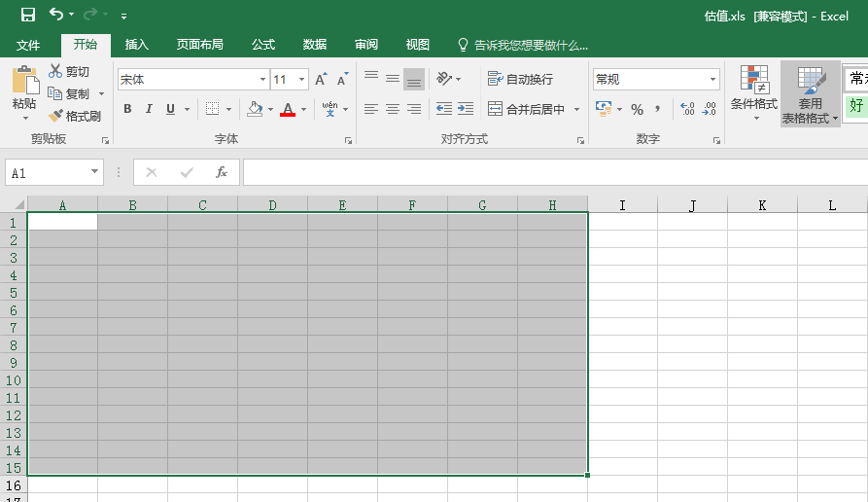The width and height of the screenshot is (868, 502).
Task: Increase font size with the larger A icon
Action: pos(322,80)
